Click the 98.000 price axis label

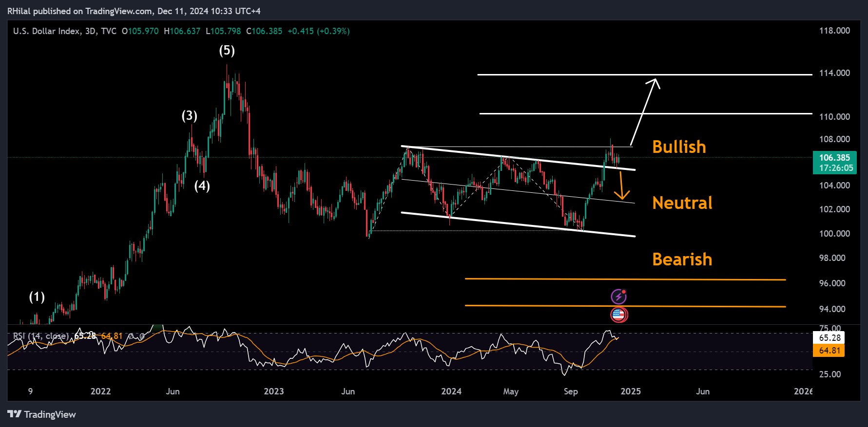(x=832, y=258)
